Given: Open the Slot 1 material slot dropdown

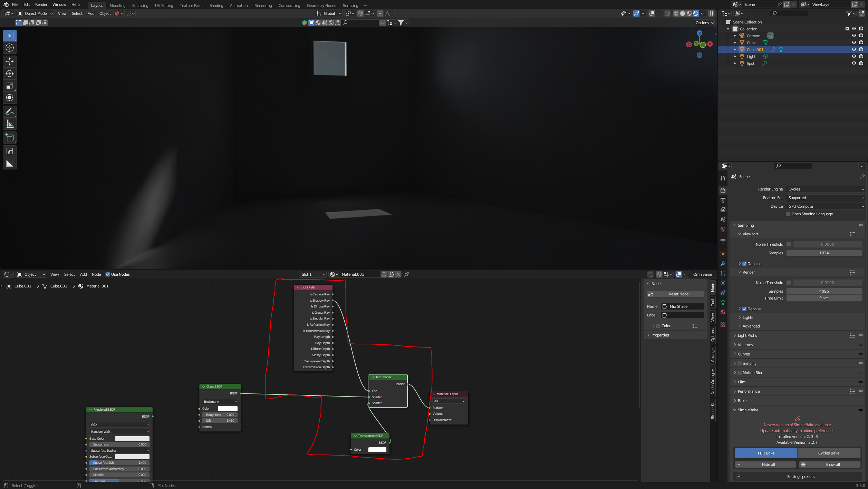Looking at the screenshot, I should tap(313, 274).
